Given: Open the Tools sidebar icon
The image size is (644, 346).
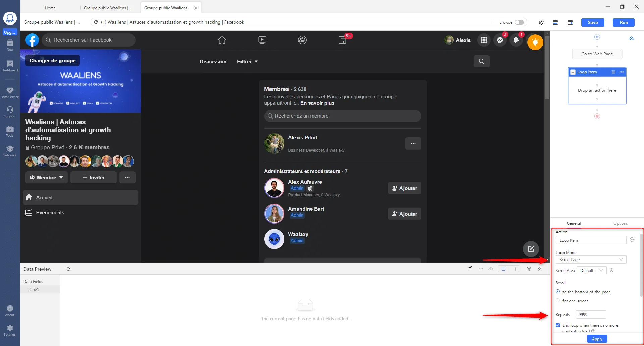Looking at the screenshot, I should (x=10, y=131).
